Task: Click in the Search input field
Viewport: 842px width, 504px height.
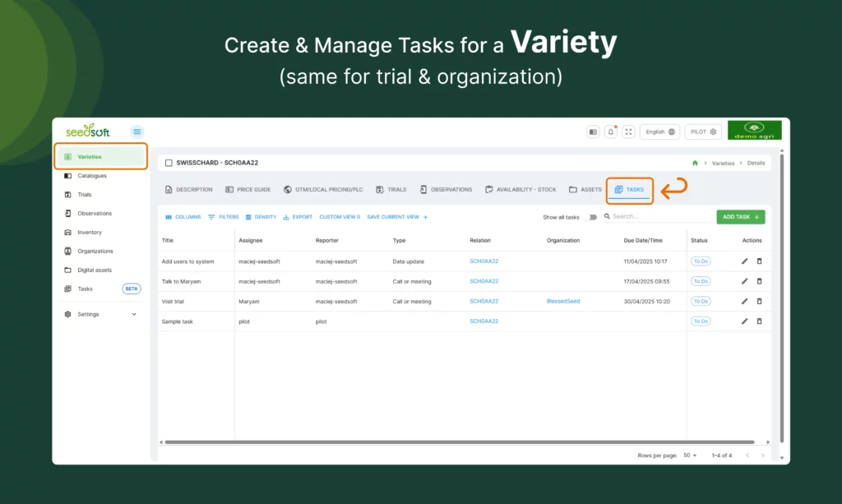Action: [660, 216]
